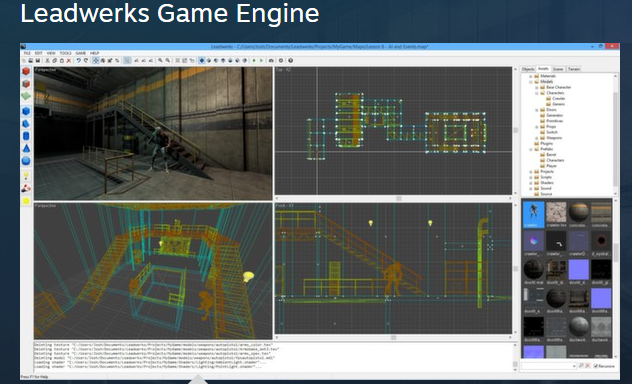
Task: Select the green plane primitive in the sidebar
Action: pos(26,96)
